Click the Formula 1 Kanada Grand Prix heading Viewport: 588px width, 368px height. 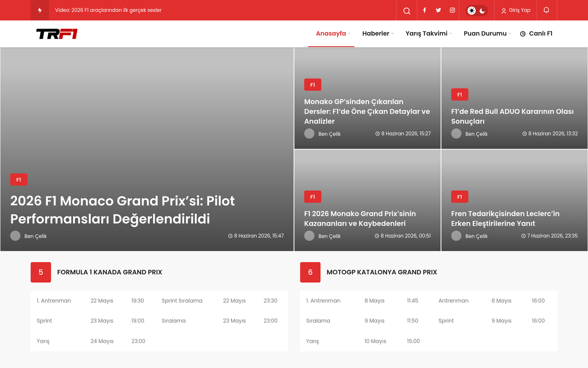click(x=109, y=272)
